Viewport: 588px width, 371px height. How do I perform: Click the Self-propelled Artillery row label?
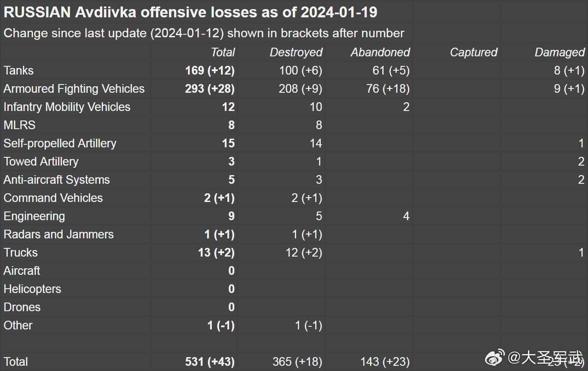click(60, 143)
